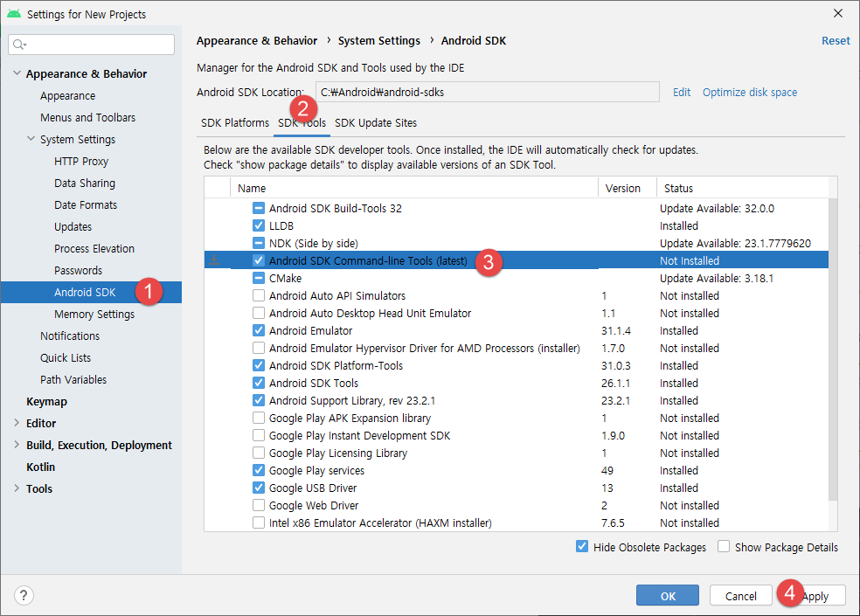Viewport: 860px width, 616px height.
Task: Collapse the Appearance & Behavior tree node
Action: point(17,73)
